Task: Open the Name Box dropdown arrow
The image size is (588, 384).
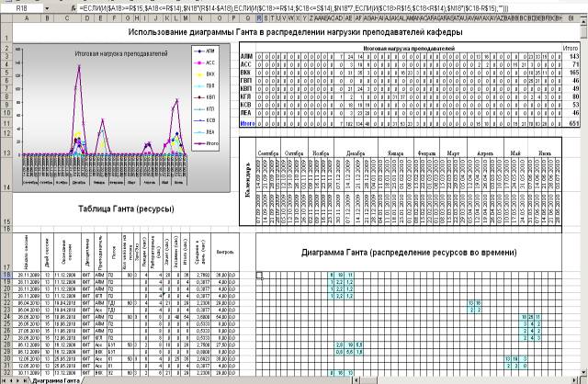Action: [47, 8]
